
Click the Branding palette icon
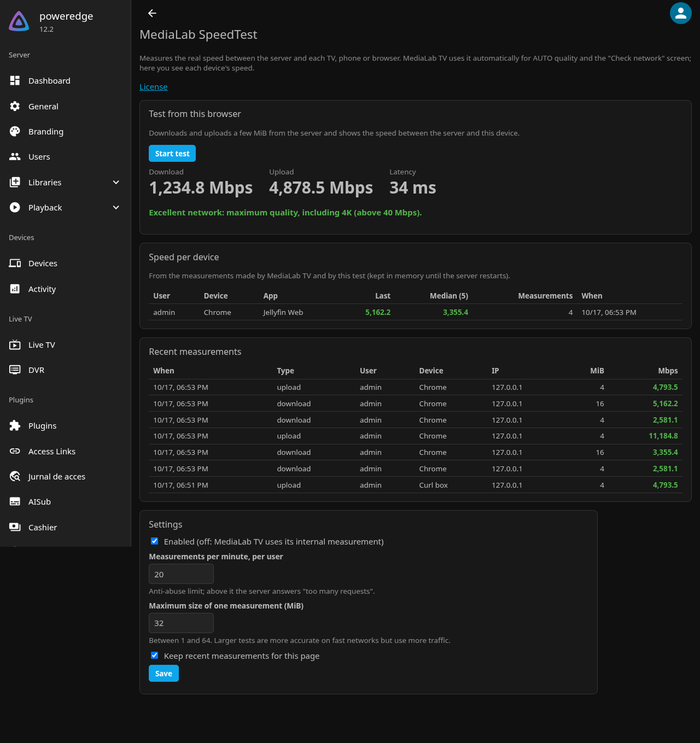(x=15, y=131)
